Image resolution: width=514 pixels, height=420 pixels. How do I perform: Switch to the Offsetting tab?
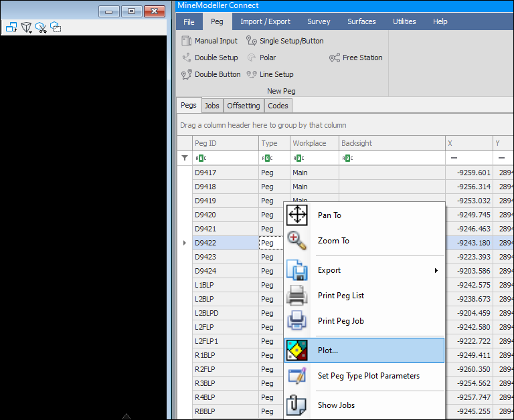(x=243, y=106)
